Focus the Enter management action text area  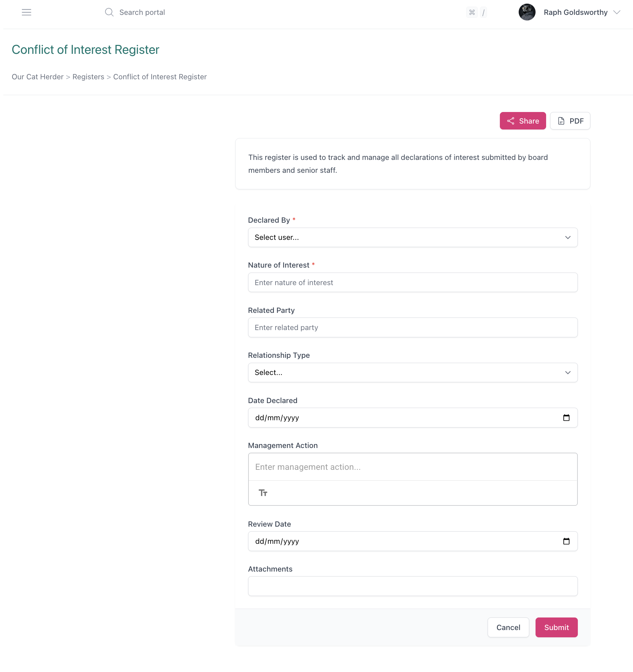coord(412,467)
